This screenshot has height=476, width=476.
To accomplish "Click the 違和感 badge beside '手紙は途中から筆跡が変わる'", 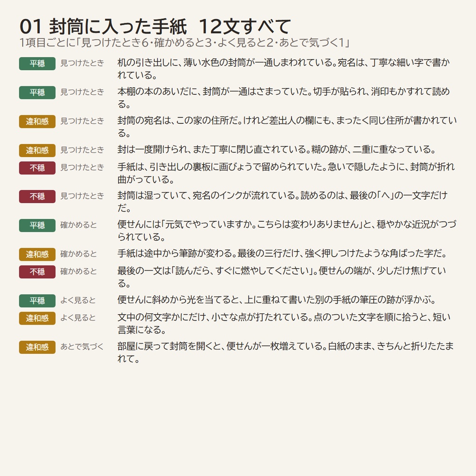I will click(37, 254).
